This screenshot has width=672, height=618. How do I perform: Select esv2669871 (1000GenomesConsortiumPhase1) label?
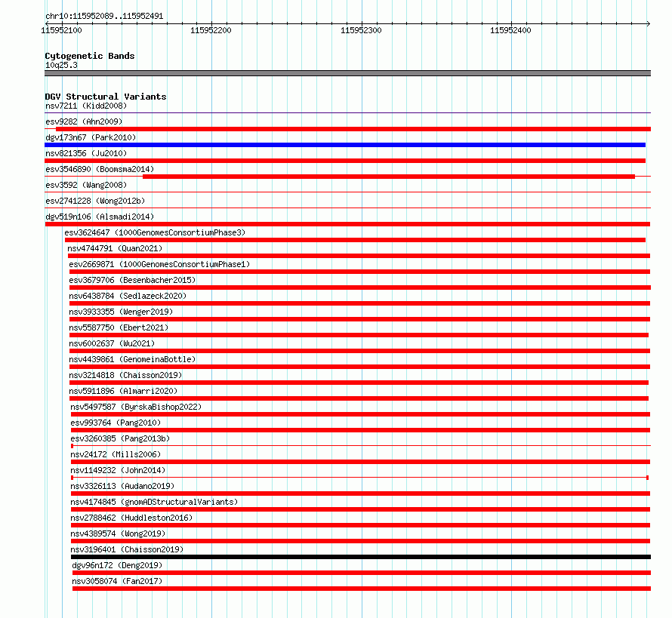tap(159, 264)
